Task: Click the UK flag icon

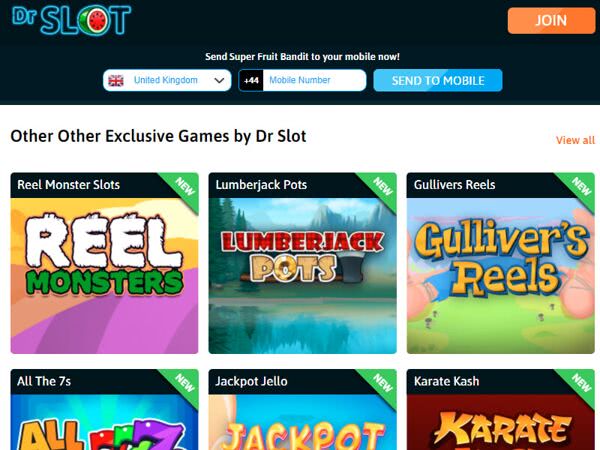Action: point(116,80)
